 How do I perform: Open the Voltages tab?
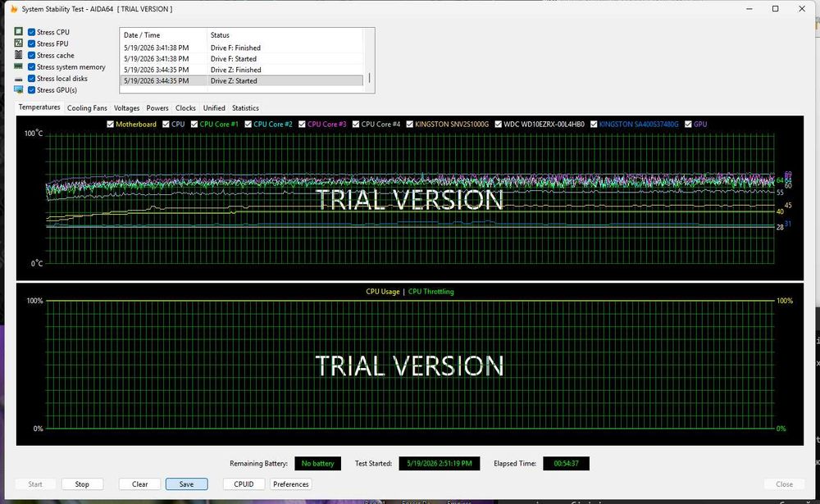126,108
